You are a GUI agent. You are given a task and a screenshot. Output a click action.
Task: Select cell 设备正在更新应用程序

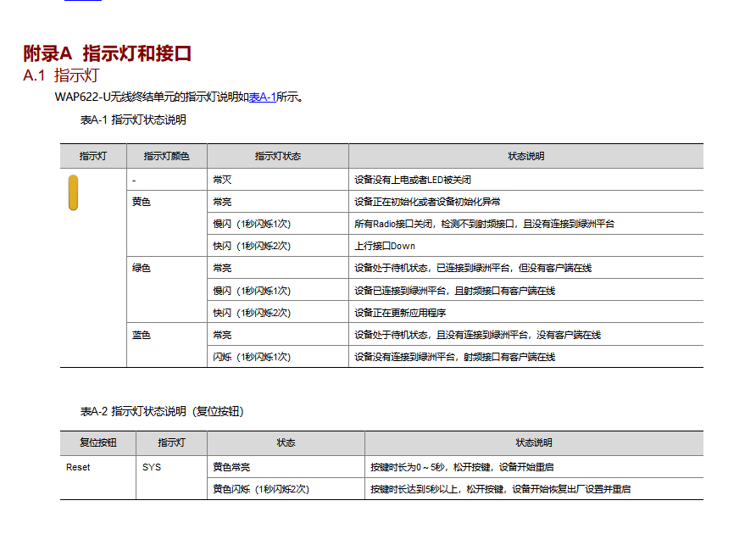pyautogui.click(x=526, y=313)
